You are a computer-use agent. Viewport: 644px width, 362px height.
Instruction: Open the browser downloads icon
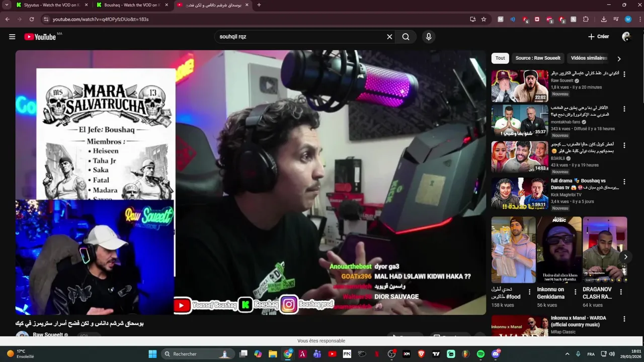point(604,19)
